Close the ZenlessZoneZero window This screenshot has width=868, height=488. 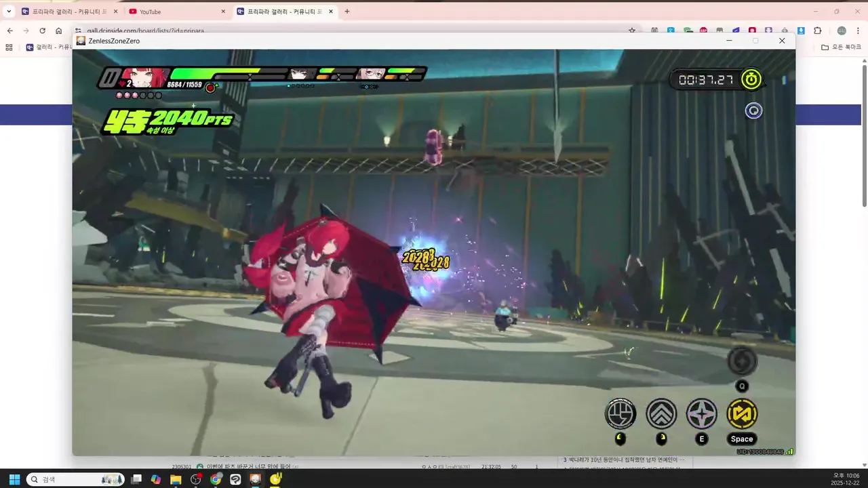coord(782,41)
